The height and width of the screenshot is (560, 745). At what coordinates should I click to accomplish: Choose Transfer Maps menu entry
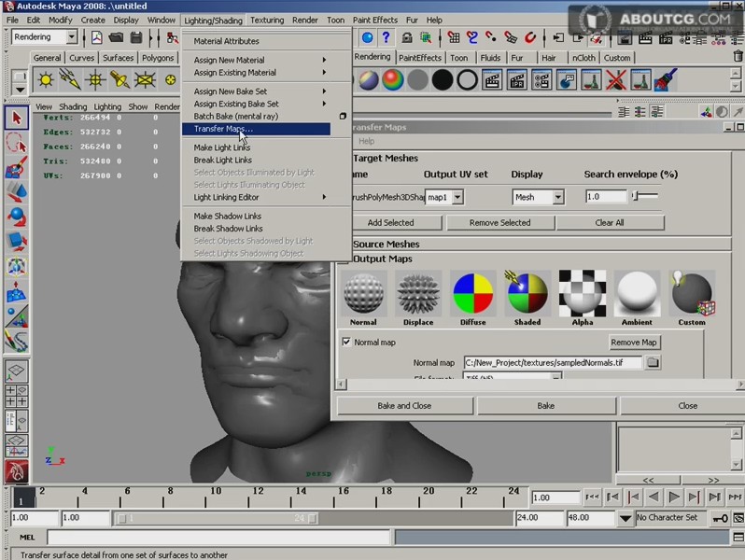[256, 129]
